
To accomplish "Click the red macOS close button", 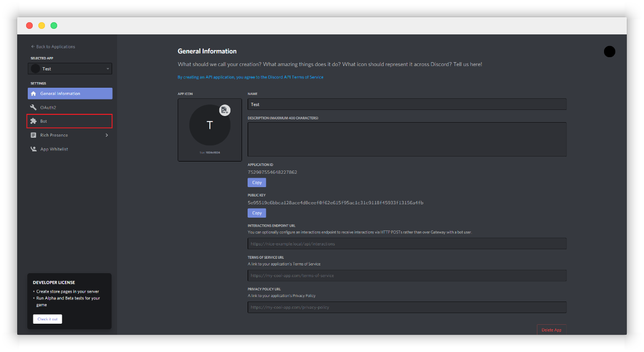I will click(x=29, y=26).
